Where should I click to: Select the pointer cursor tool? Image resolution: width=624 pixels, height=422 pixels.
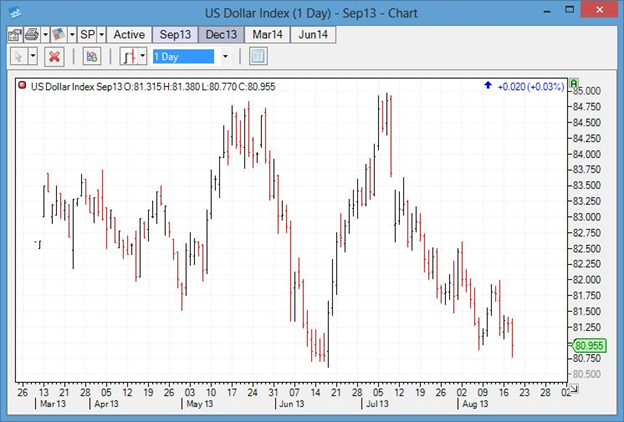tap(18, 56)
